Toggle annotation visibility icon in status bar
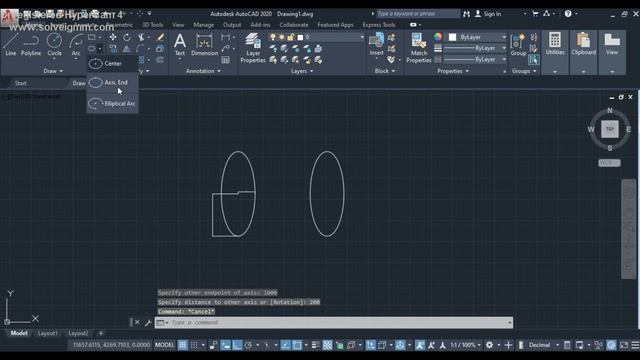The height and width of the screenshot is (360, 640). (x=420, y=345)
